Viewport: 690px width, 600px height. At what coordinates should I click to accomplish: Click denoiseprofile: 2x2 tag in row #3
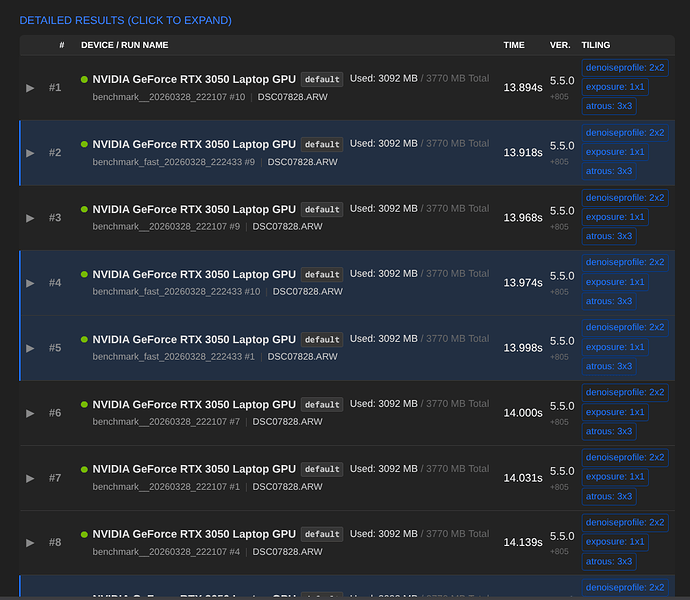pyautogui.click(x=625, y=198)
